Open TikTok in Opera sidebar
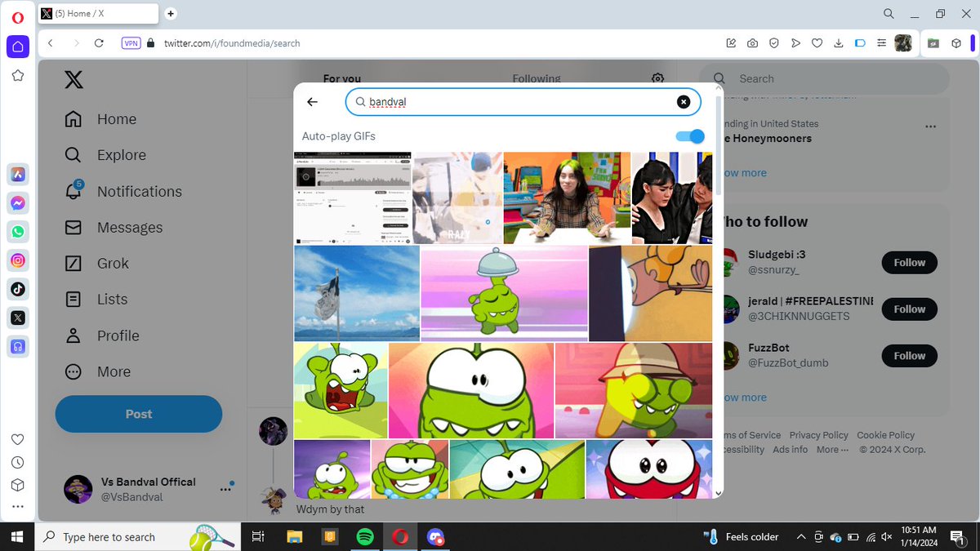This screenshot has height=551, width=980. pyautogui.click(x=18, y=289)
